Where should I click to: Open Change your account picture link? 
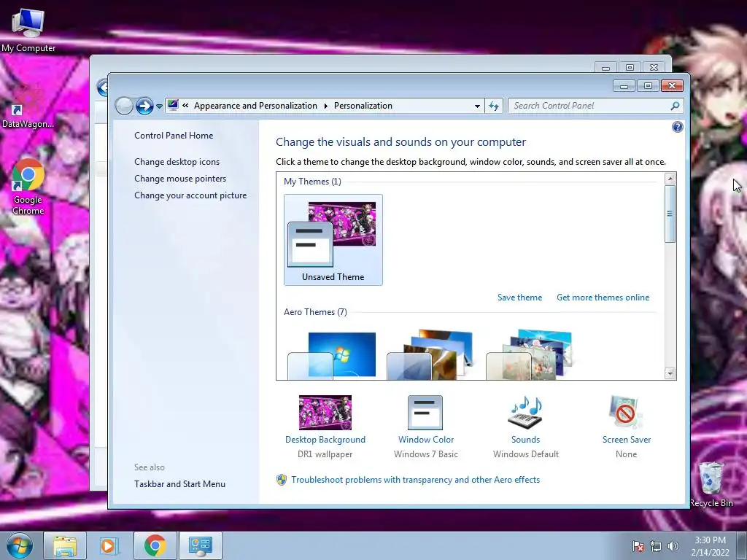tap(190, 195)
